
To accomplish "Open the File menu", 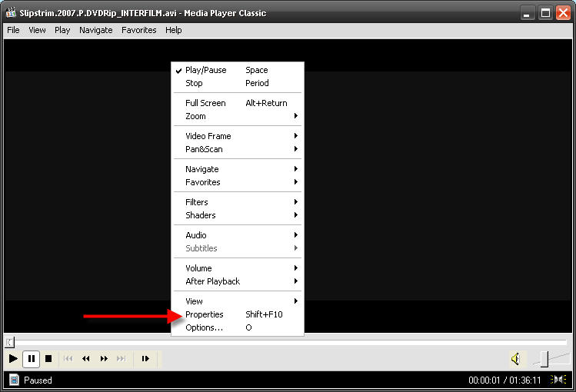I will tap(13, 30).
